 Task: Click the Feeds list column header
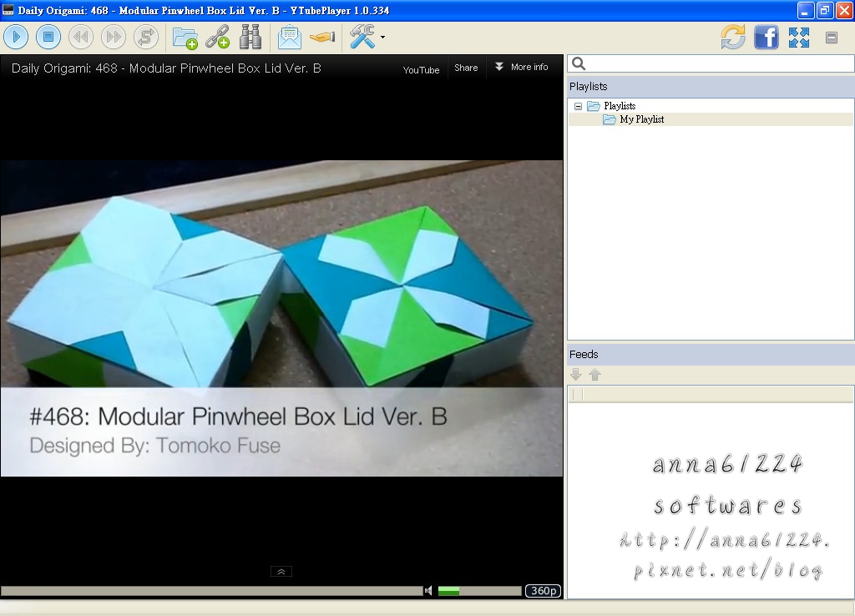point(711,394)
